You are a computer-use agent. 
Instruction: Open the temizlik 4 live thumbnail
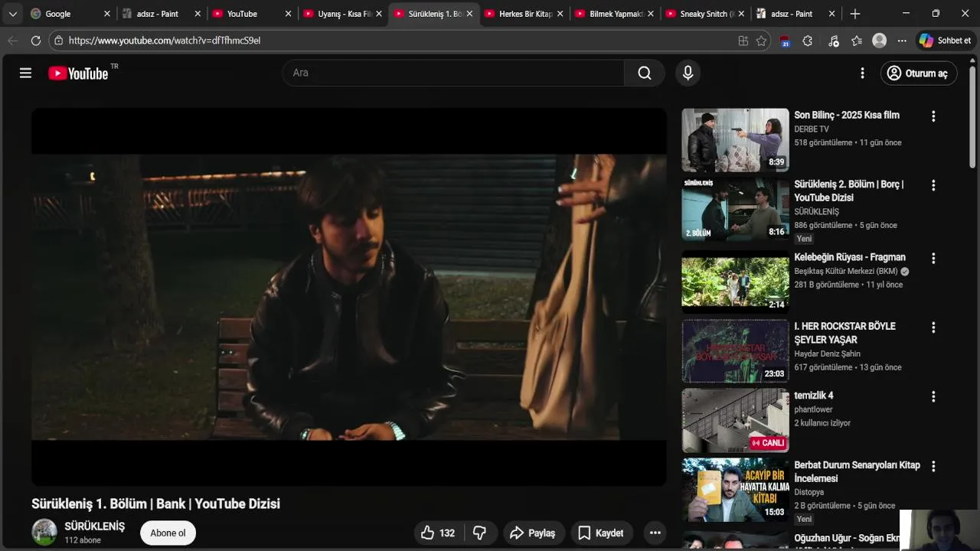735,420
